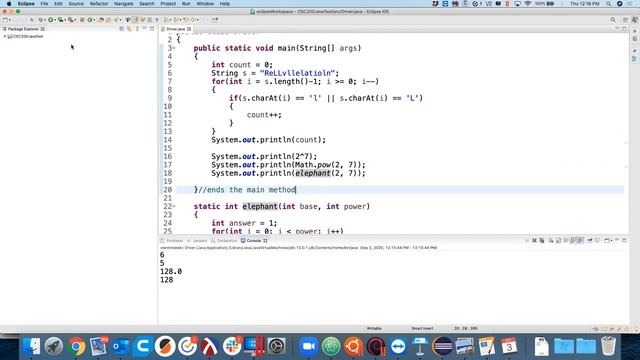Toggle Word Wrap in Console toolbar
This screenshot has width=640, height=360.
tap(566, 241)
